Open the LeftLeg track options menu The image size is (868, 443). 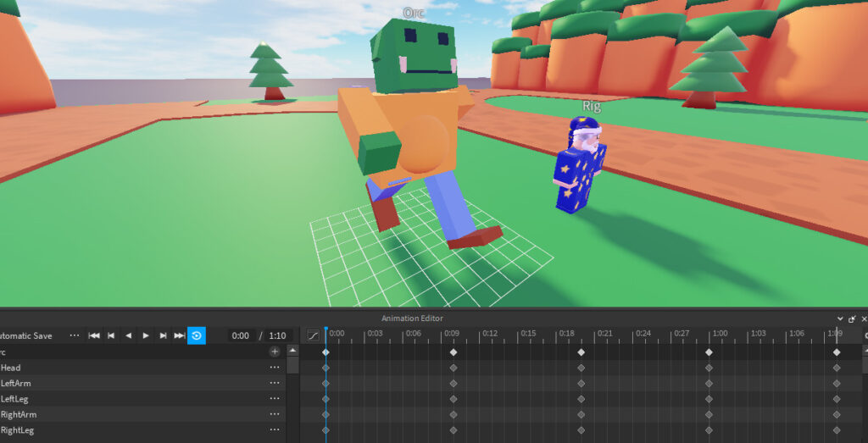point(275,399)
